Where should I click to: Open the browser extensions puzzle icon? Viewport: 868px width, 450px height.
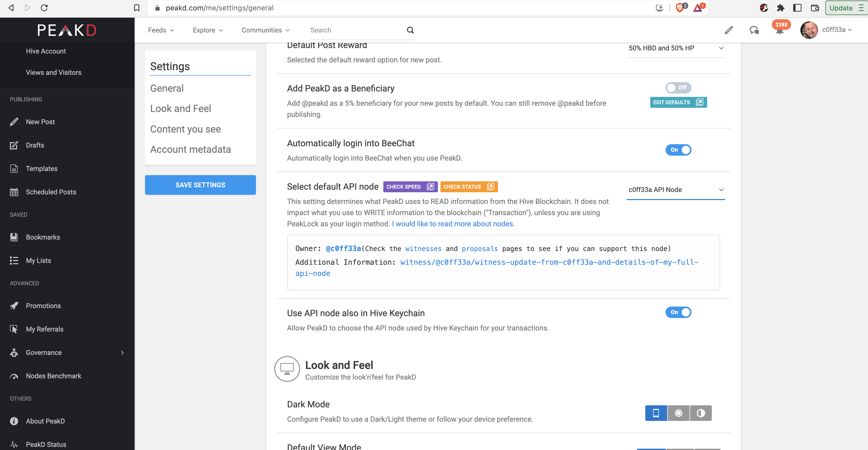(x=780, y=8)
